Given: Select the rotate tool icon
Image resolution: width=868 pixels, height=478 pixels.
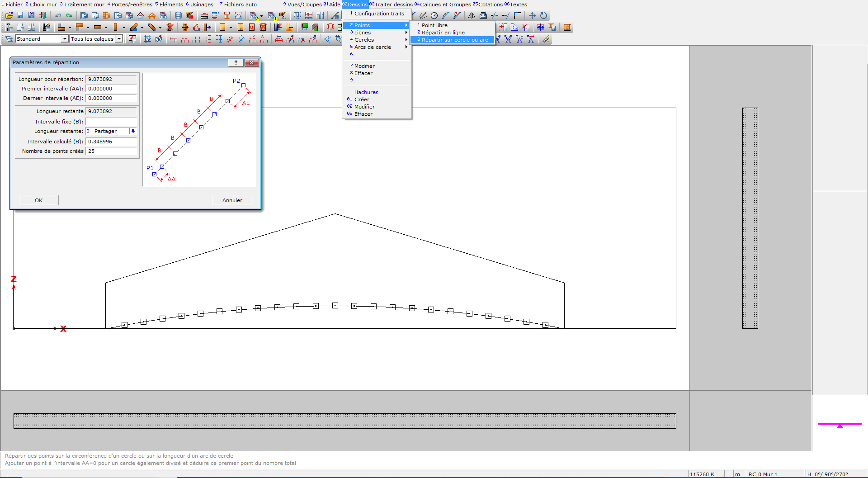Looking at the screenshot, I should 543,15.
